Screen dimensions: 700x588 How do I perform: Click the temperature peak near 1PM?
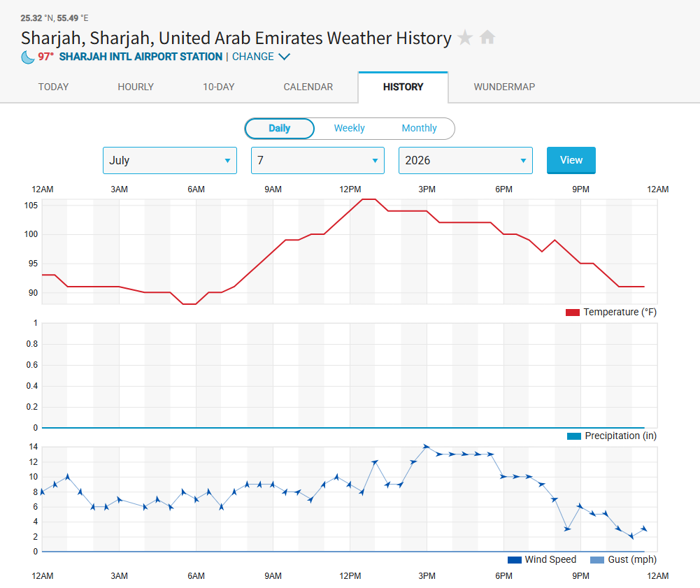click(369, 199)
